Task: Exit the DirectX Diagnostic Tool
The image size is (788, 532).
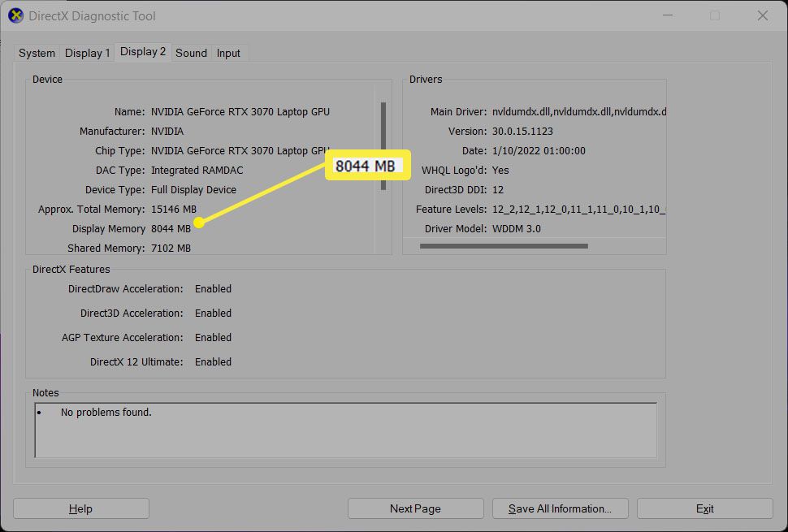Action: 704,508
